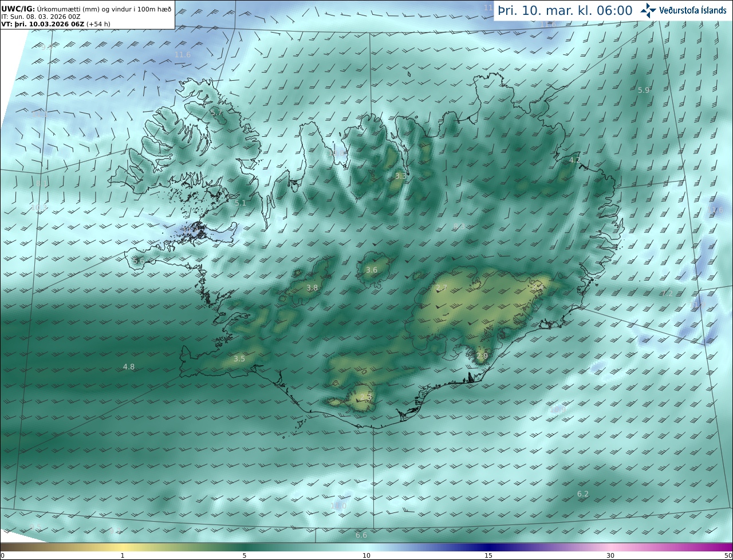The image size is (733, 560).
Task: Click the 5.9 value label on the map
Action: tap(644, 90)
